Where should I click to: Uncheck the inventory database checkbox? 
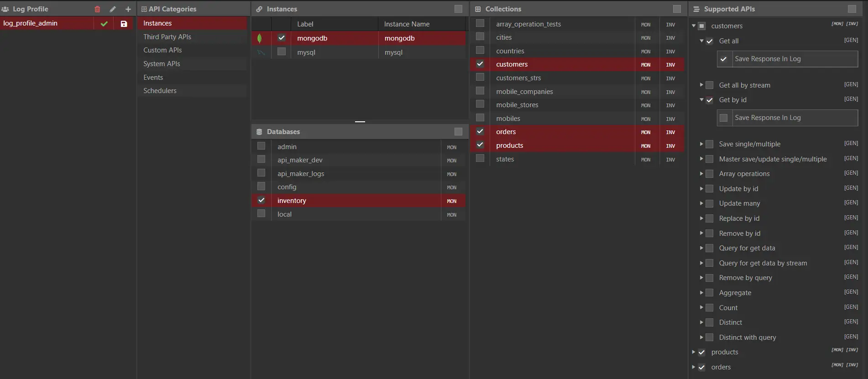click(x=261, y=200)
